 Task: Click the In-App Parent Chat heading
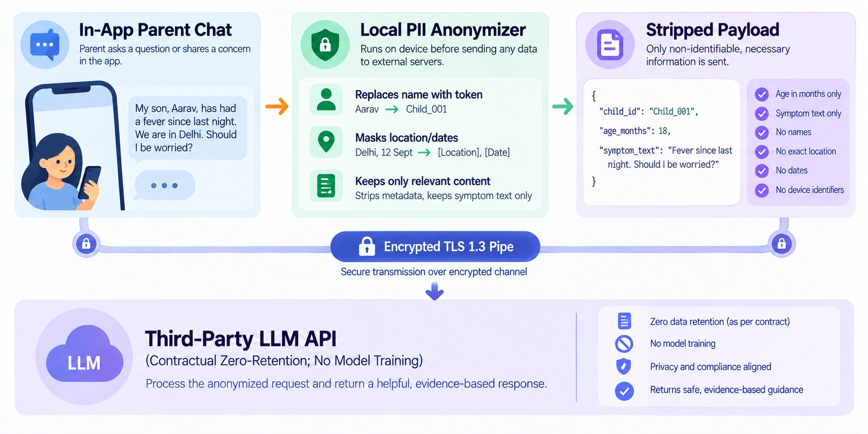click(155, 30)
